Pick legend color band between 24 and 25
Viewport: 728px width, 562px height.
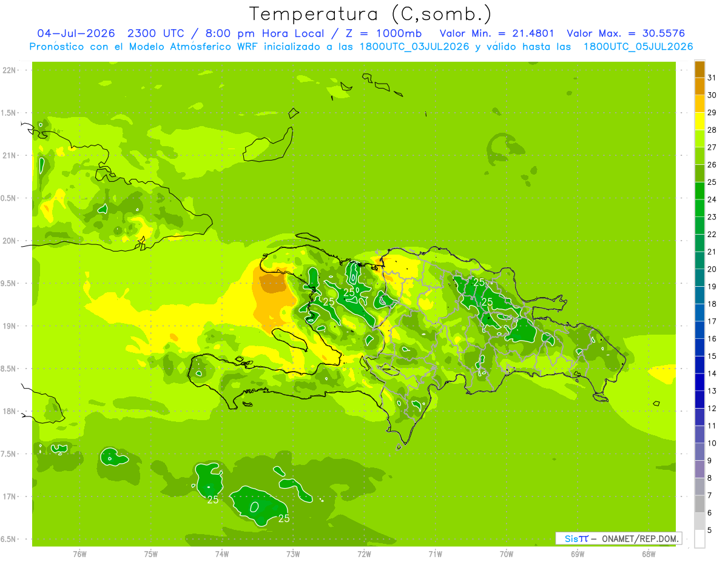[699, 191]
